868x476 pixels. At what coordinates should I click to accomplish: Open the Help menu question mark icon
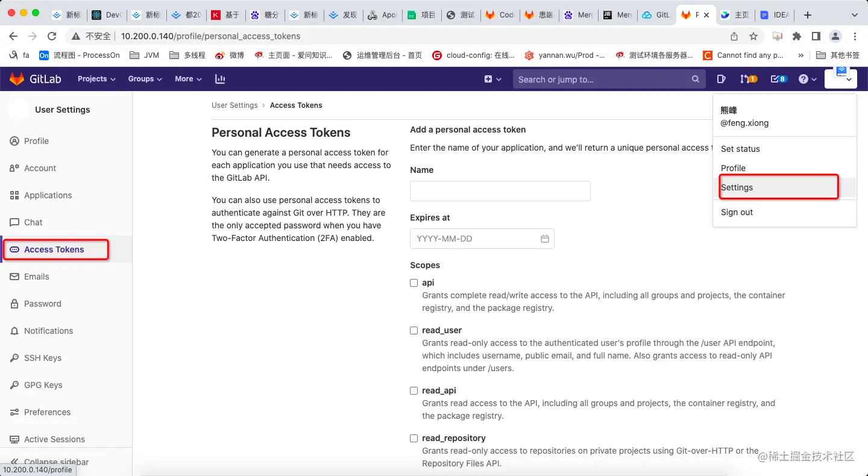click(x=804, y=78)
